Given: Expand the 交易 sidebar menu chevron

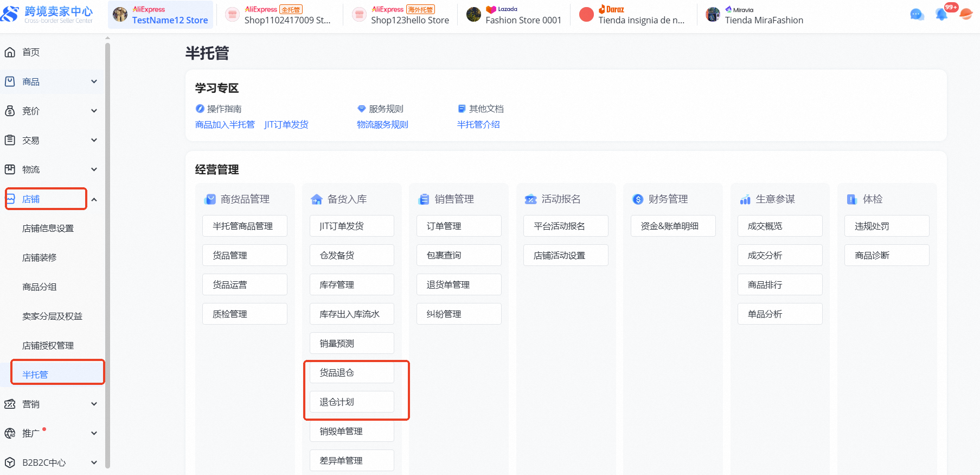Looking at the screenshot, I should (x=94, y=140).
